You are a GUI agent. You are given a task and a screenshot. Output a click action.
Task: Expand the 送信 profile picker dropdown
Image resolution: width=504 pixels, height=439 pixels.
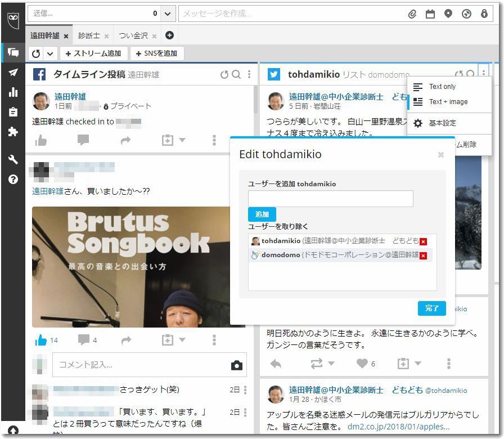pyautogui.click(x=168, y=14)
